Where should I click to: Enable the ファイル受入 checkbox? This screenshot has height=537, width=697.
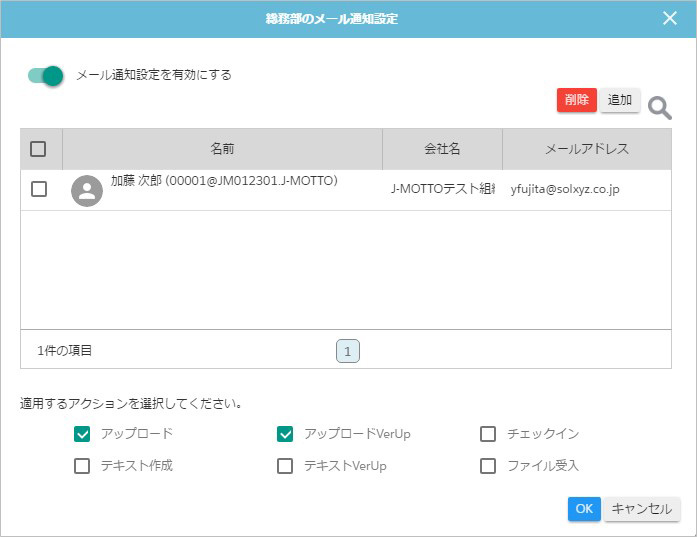(x=488, y=466)
